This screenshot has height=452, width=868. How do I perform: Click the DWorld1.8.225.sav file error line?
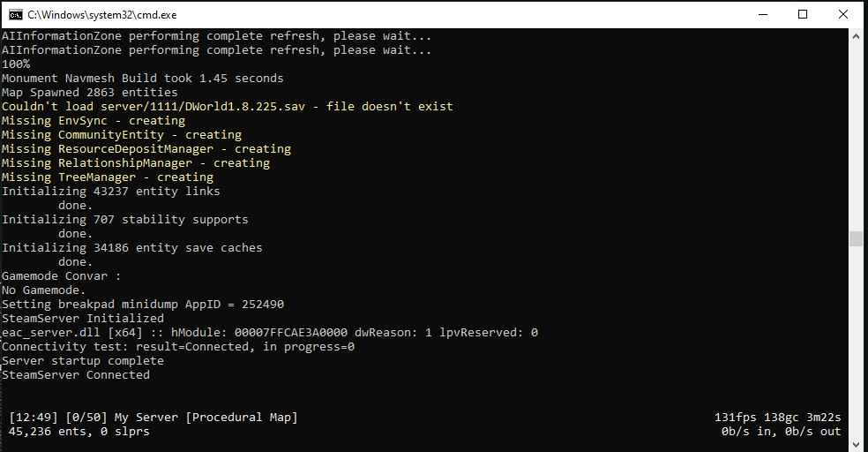pos(227,107)
